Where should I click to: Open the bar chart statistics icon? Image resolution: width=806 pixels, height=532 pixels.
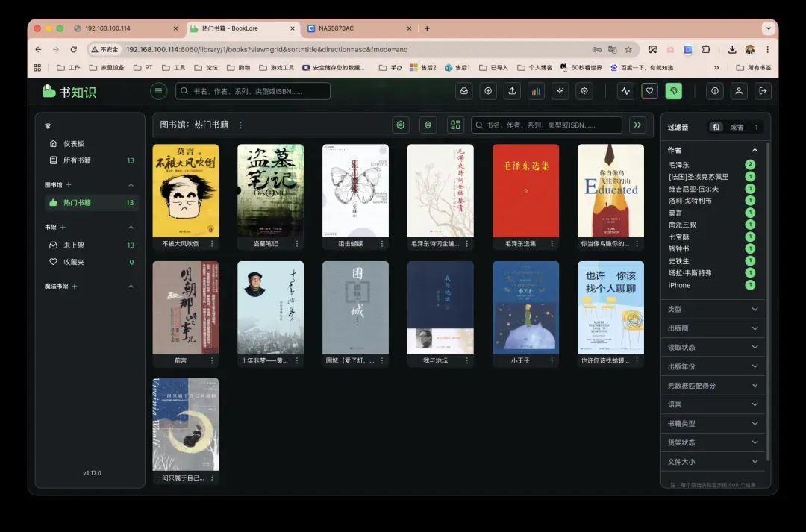536,91
